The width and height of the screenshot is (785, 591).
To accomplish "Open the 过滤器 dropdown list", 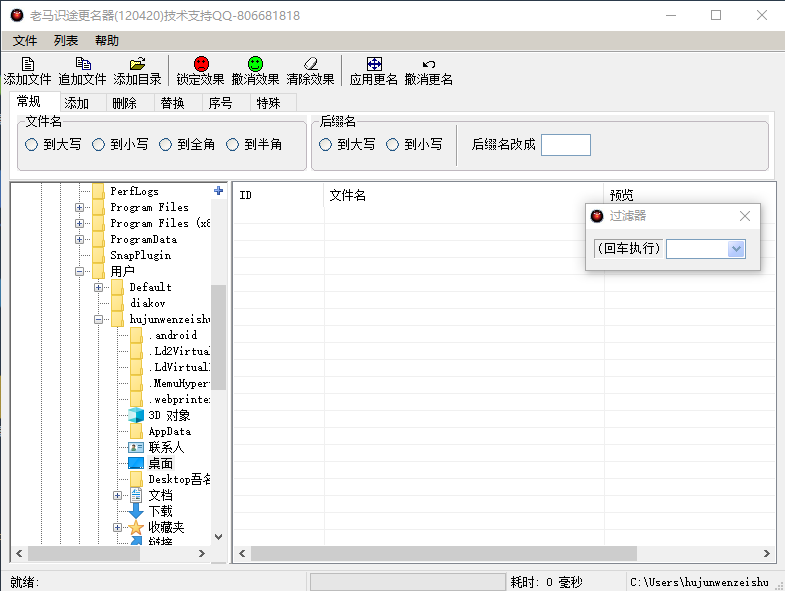I will 736,249.
